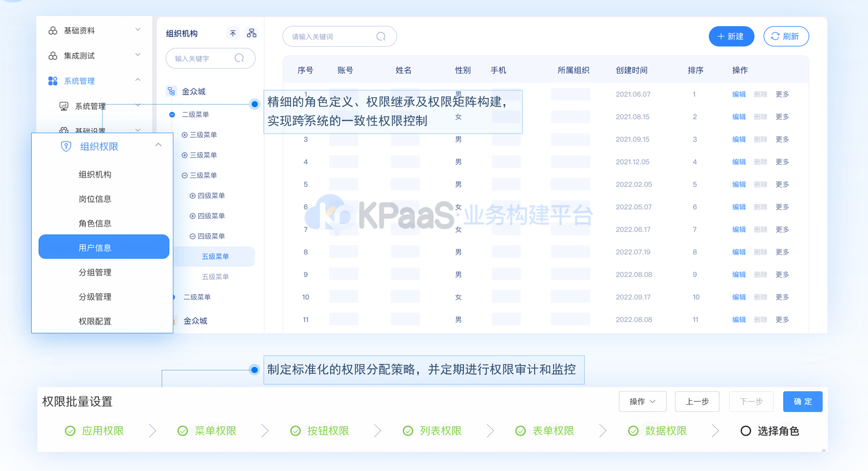Image resolution: width=868 pixels, height=471 pixels.
Task: Collapse the 组织权限 menu chevron
Action: 158,145
